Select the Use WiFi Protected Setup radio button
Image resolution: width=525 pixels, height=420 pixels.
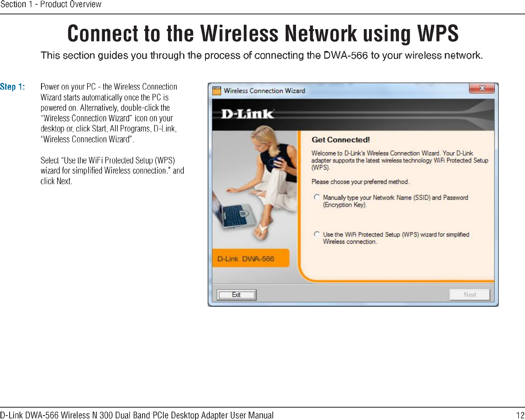317,234
